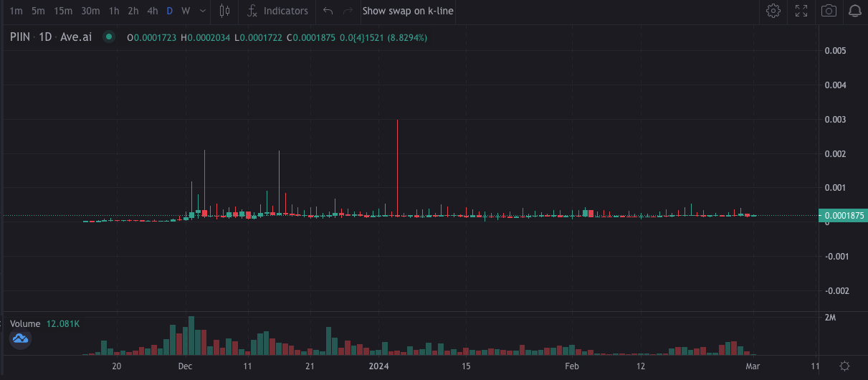Open the candlestick chart style menu
Viewport: 868px width, 380px height.
pos(225,11)
